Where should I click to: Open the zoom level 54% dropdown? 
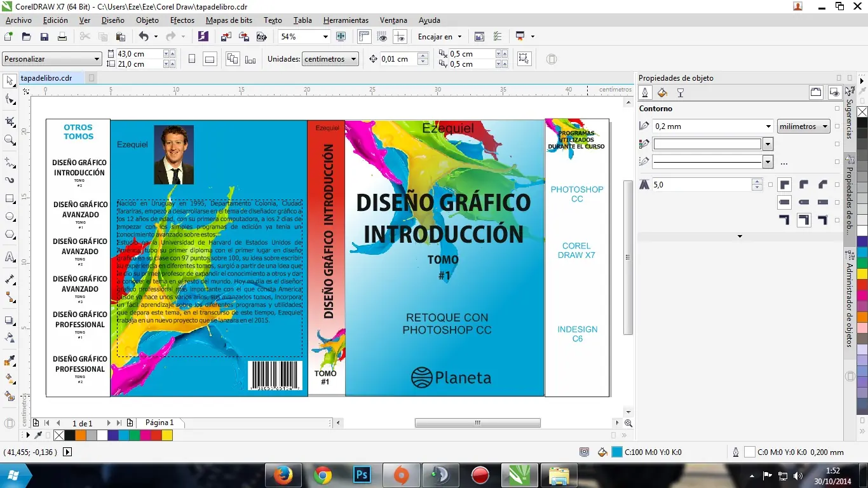(x=325, y=37)
